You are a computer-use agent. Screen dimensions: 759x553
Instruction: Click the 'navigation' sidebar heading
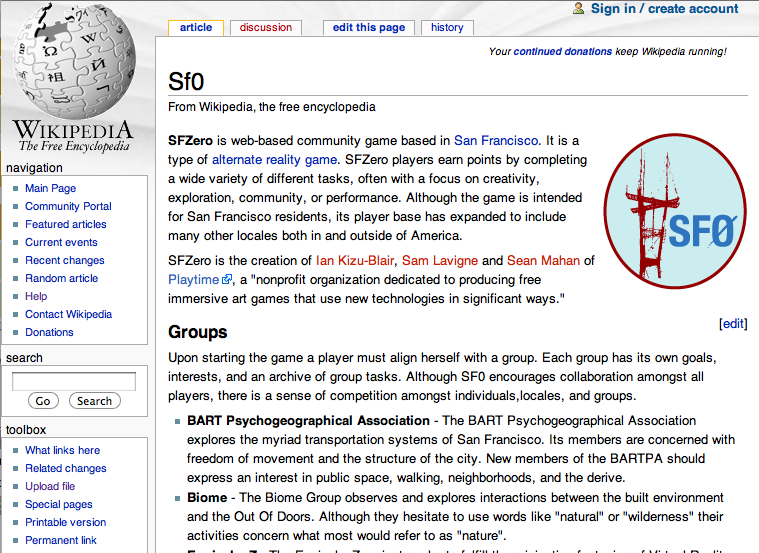(34, 168)
